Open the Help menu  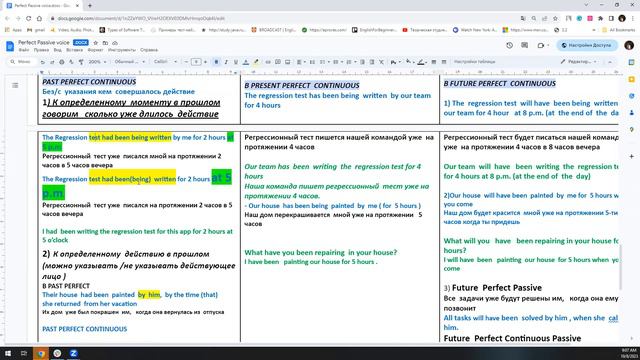(x=149, y=50)
